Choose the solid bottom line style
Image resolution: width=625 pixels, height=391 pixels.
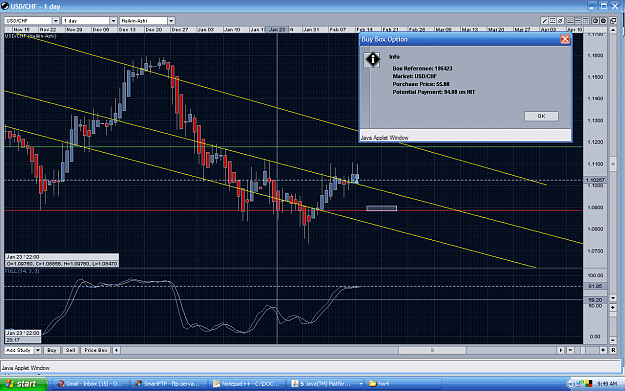pyautogui.click(x=570, y=21)
